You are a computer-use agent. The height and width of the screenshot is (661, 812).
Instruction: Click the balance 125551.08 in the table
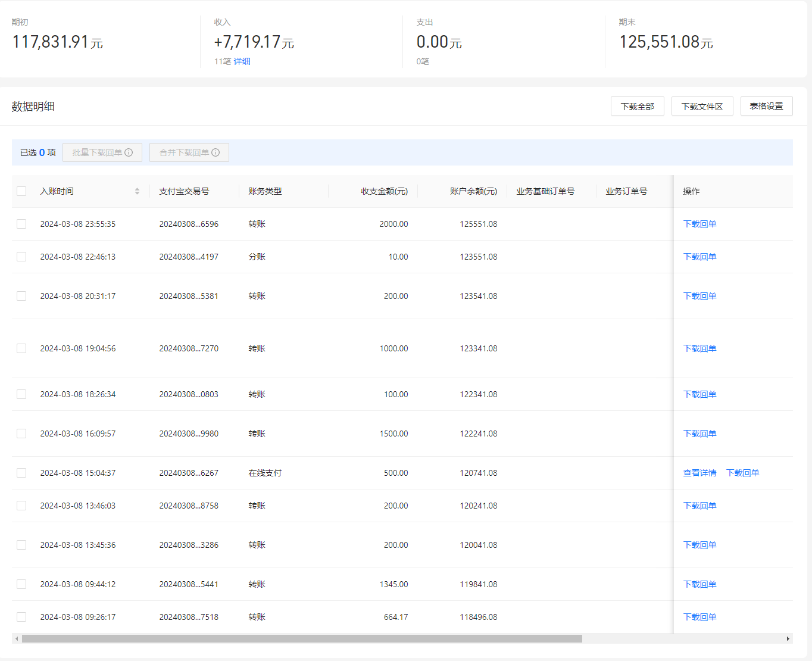[478, 224]
